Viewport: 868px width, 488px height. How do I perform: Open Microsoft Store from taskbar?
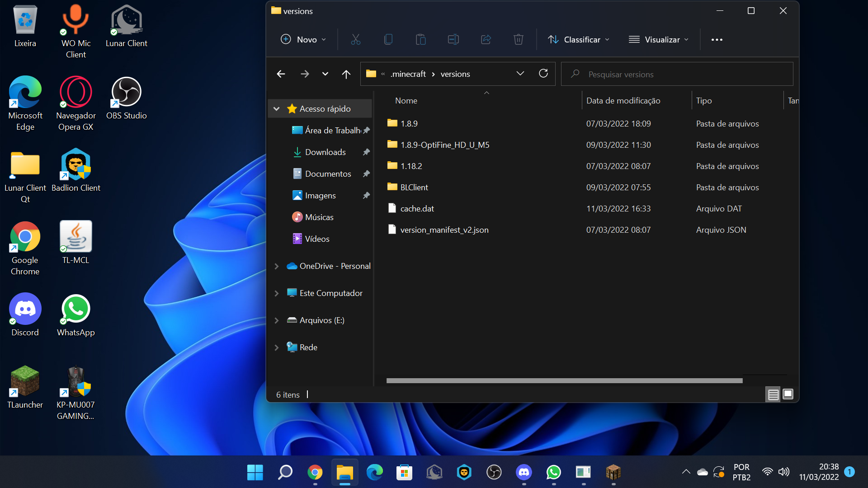(404, 473)
